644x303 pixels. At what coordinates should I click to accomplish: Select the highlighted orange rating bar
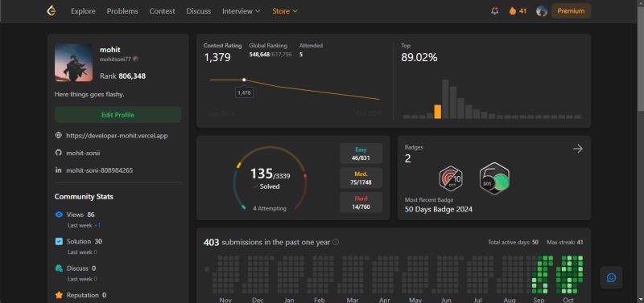point(438,112)
